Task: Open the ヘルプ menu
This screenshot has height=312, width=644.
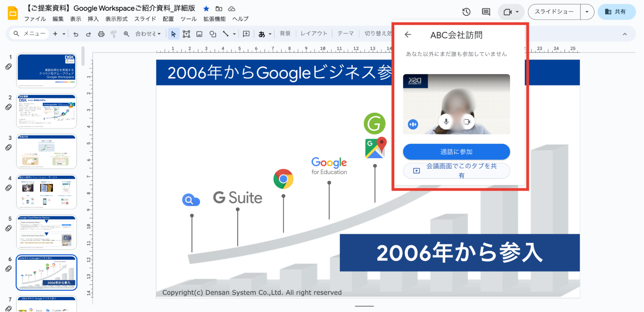Action: coord(240,19)
